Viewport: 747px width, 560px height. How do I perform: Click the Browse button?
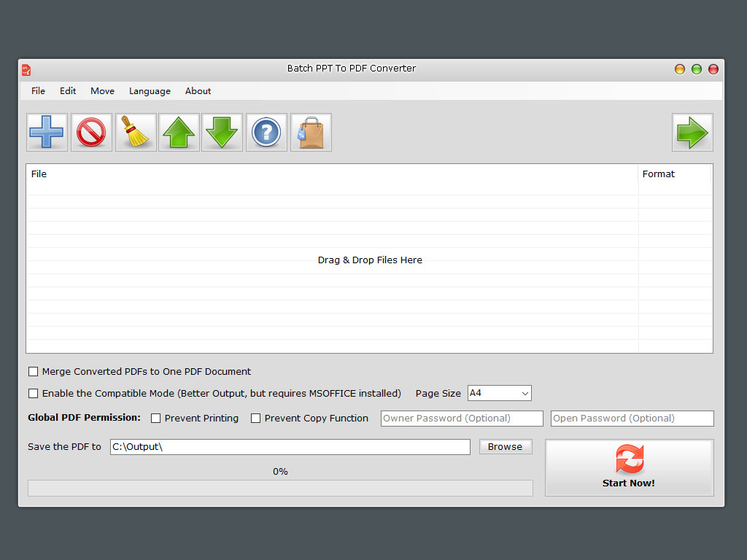tap(506, 447)
